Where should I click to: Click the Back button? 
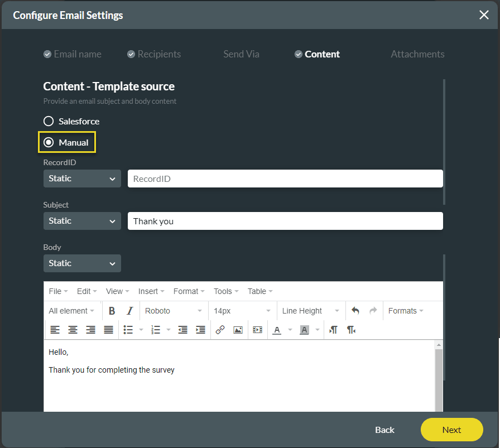pos(384,430)
